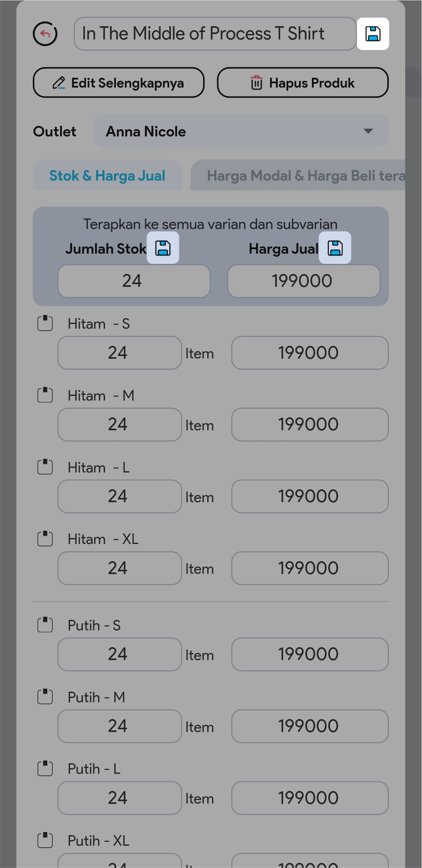Edit the product name text field

pos(215,34)
